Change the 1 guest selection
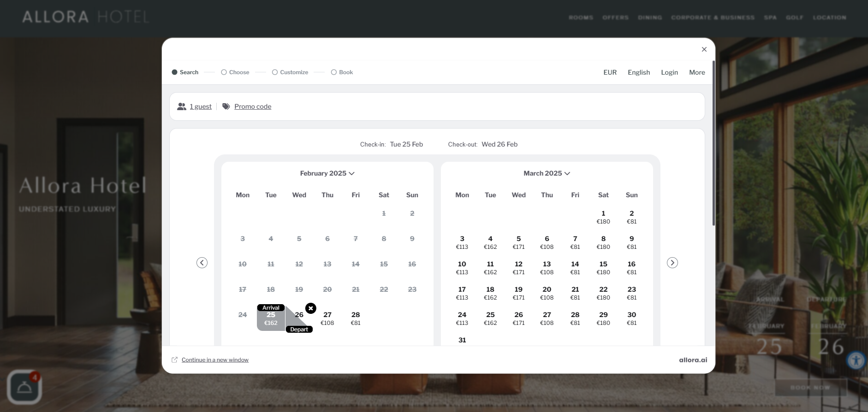 201,106
